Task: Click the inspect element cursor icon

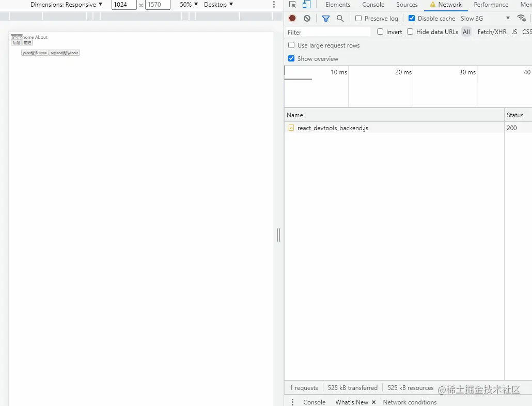Action: coord(292,5)
